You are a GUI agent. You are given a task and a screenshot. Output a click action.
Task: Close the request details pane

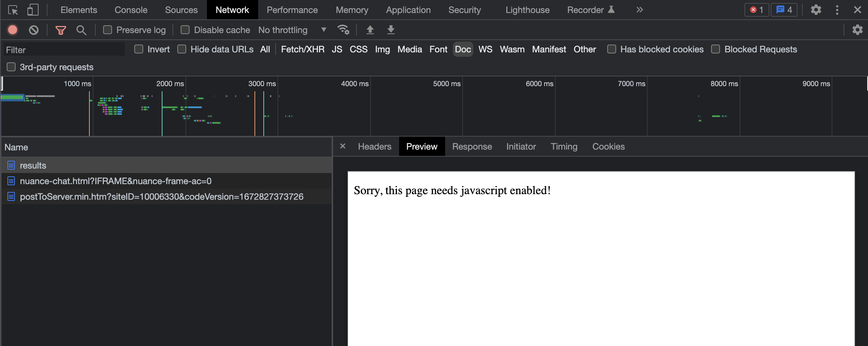pos(343,146)
